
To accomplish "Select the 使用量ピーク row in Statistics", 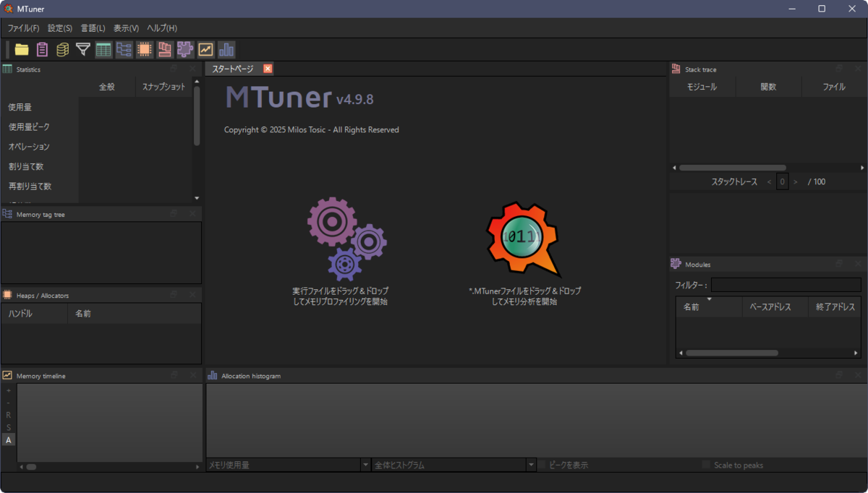I will pyautogui.click(x=39, y=127).
